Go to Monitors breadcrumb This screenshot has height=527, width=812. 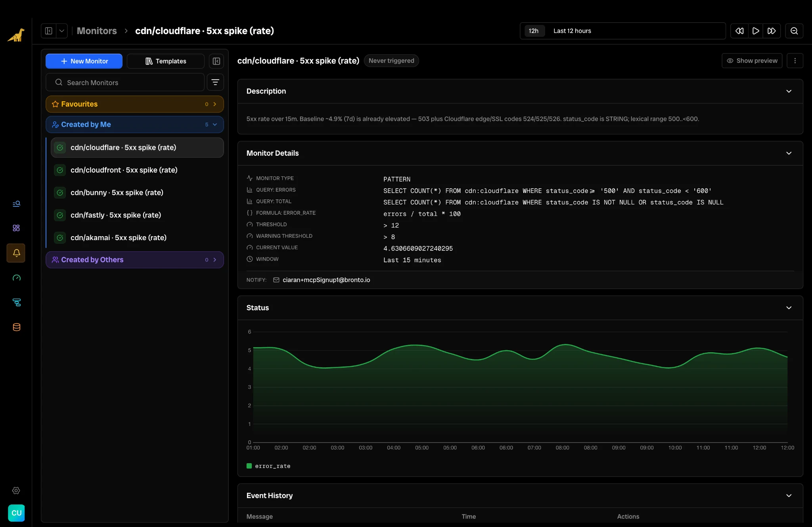pos(97,31)
